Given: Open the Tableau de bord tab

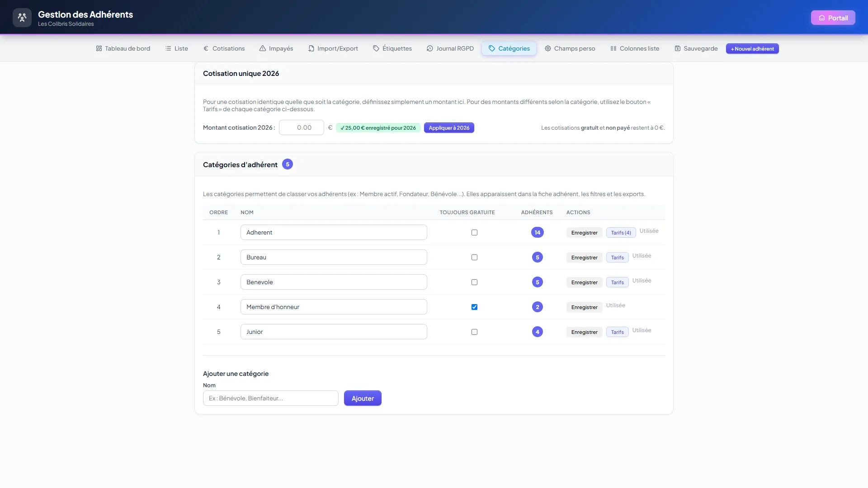Looking at the screenshot, I should click(x=123, y=48).
